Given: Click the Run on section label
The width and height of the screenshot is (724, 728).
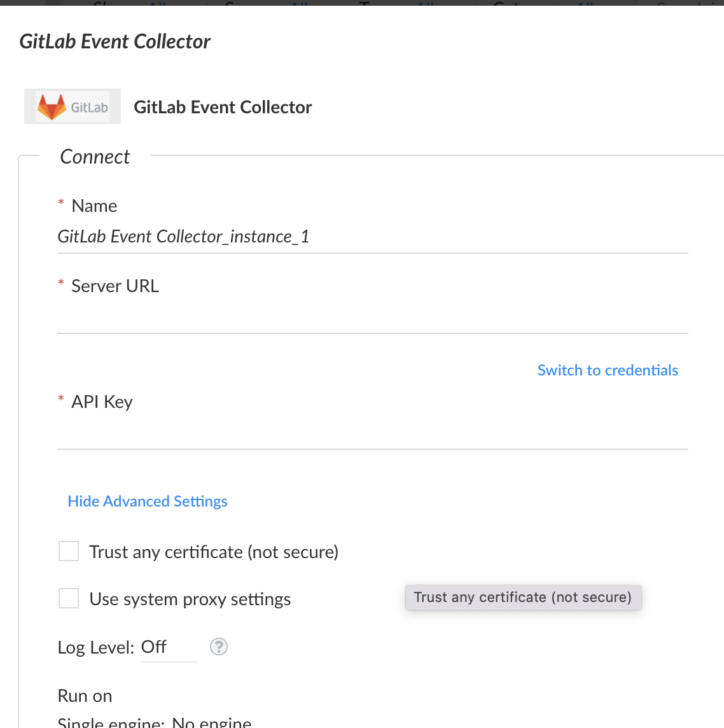Looking at the screenshot, I should [x=85, y=696].
